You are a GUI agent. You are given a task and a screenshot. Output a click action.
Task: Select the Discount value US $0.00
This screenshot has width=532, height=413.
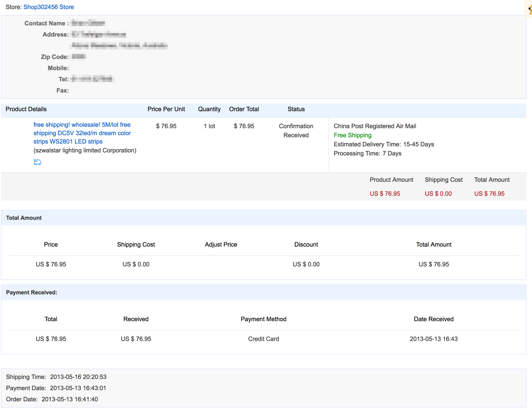[306, 264]
